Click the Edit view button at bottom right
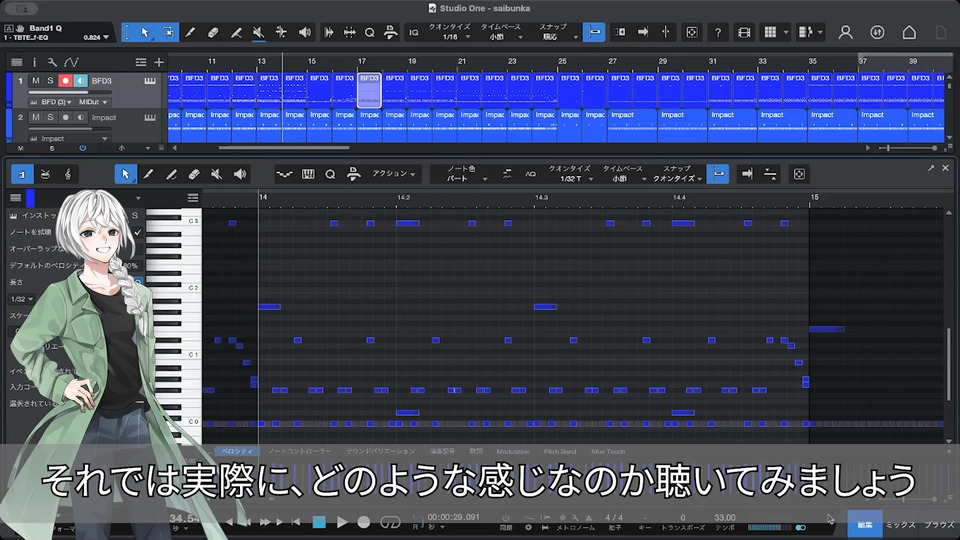 (864, 525)
